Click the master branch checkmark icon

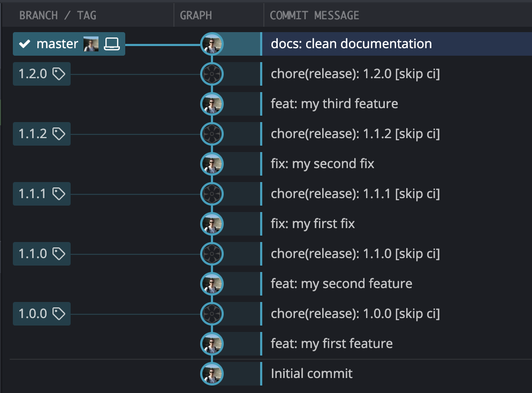(25, 44)
